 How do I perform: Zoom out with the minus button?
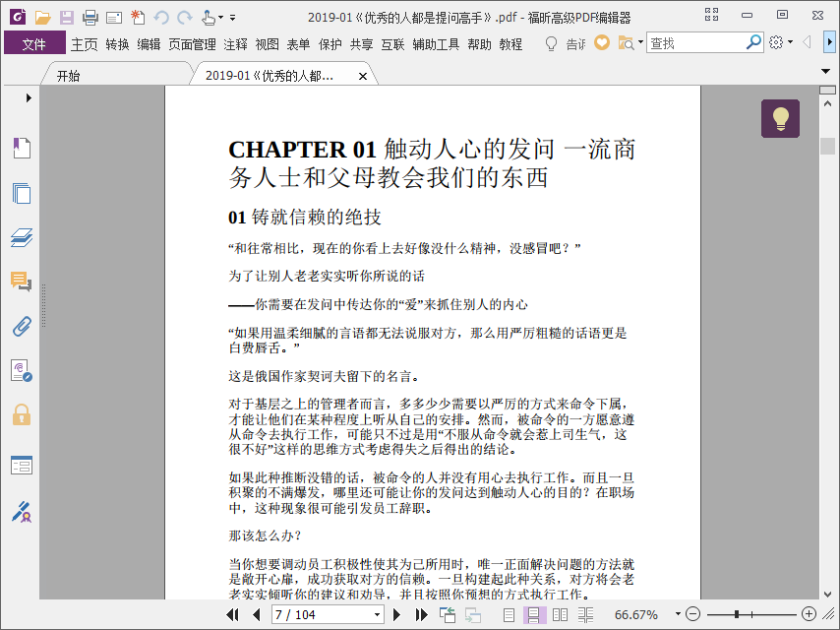coord(692,614)
